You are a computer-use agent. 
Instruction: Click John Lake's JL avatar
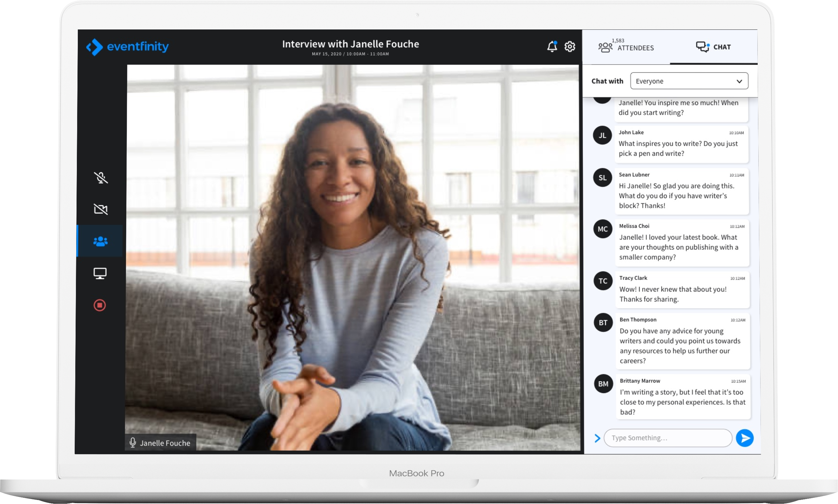click(602, 135)
